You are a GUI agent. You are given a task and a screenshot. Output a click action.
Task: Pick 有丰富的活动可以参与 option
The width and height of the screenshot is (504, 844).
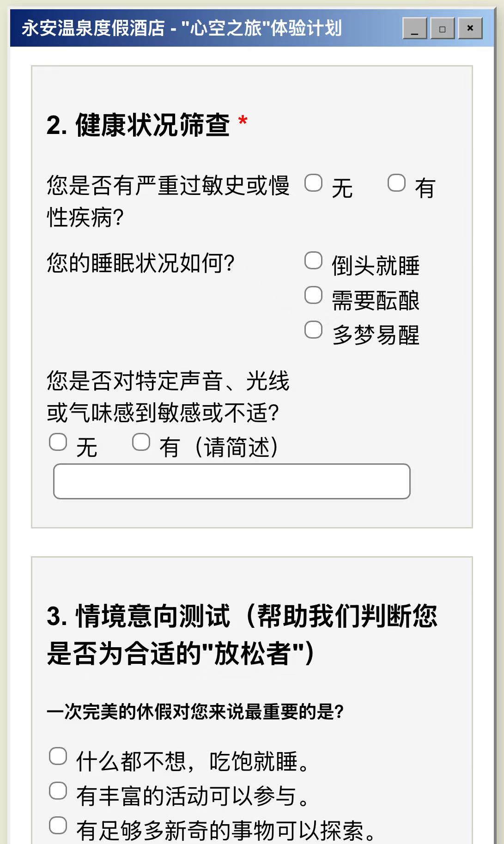pos(58,791)
